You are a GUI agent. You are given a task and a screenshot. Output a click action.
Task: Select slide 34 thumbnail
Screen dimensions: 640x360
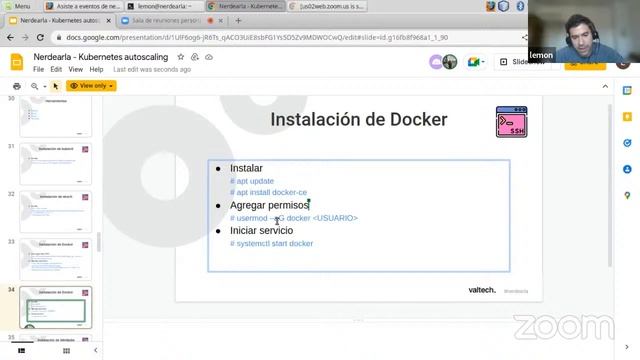(56, 307)
